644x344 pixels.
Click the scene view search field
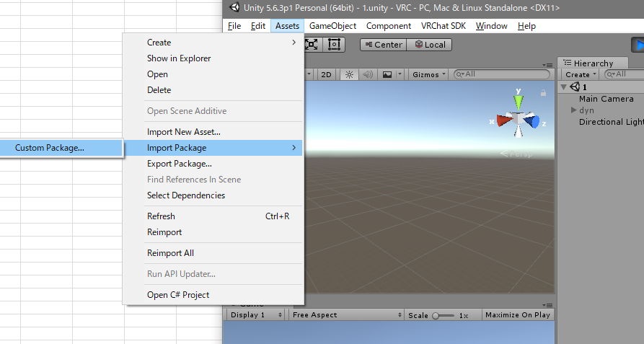coord(501,74)
